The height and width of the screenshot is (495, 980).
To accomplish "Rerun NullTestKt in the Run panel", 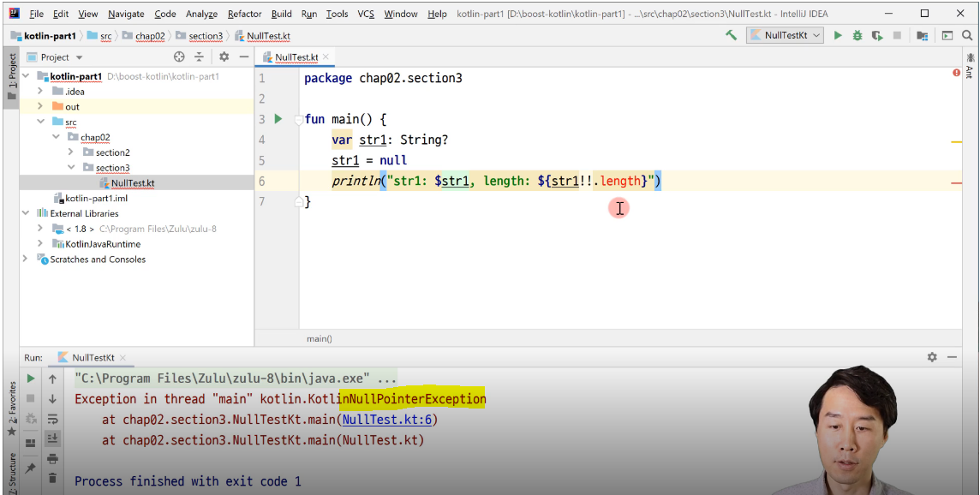I will pos(30,379).
